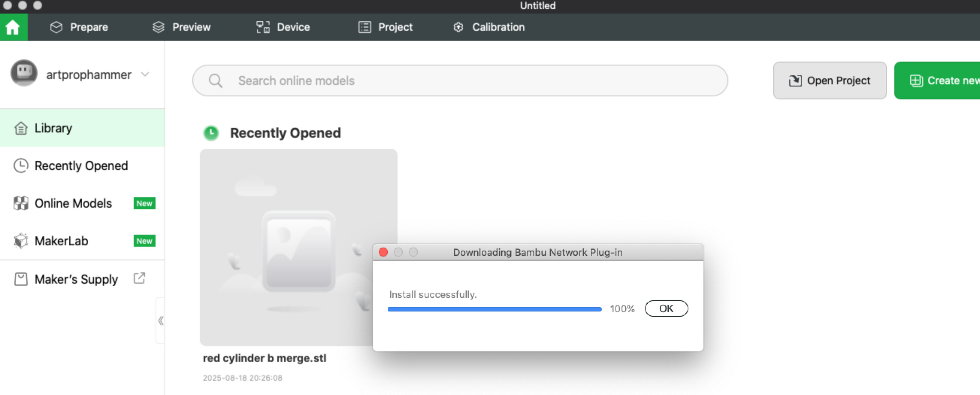Click the install progress bar
The image size is (980, 395).
point(495,309)
